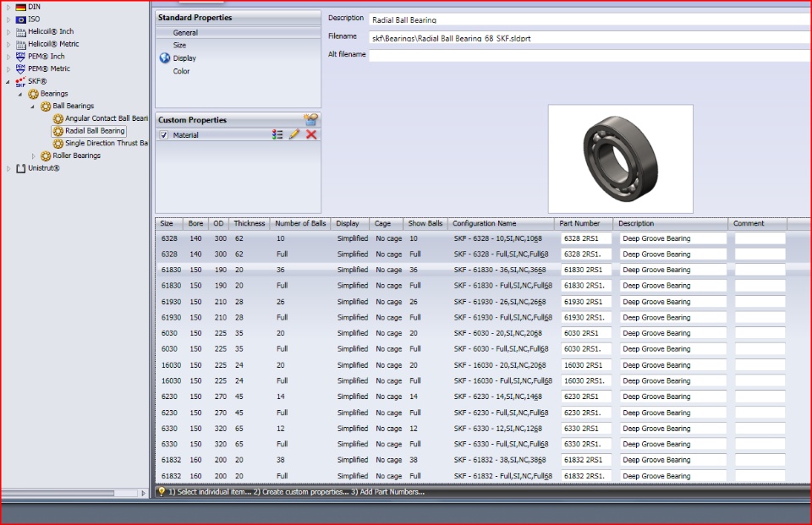Viewport: 812px width, 525px height.
Task: Click the Angular Contact Ball Bearing icon
Action: pyautogui.click(x=58, y=118)
